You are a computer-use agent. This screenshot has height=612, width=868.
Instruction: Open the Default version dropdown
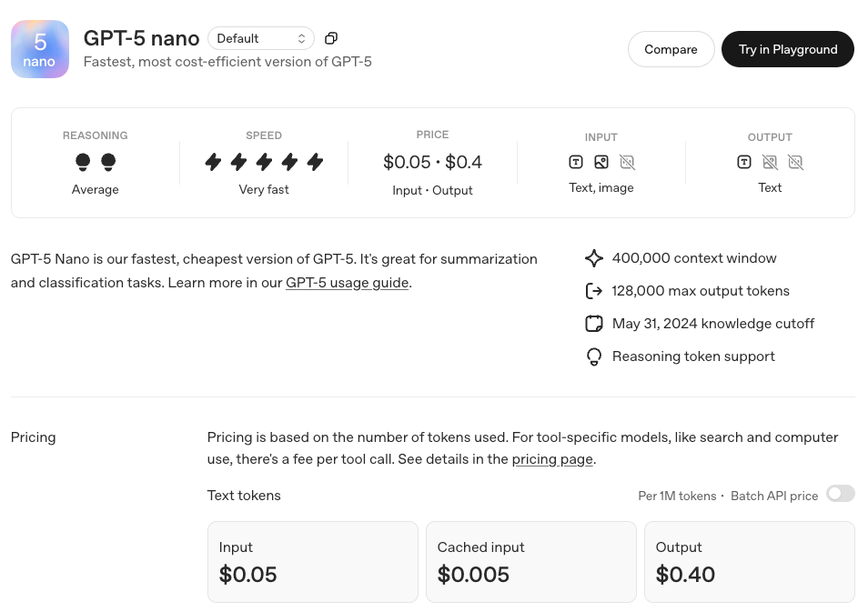pyautogui.click(x=261, y=38)
